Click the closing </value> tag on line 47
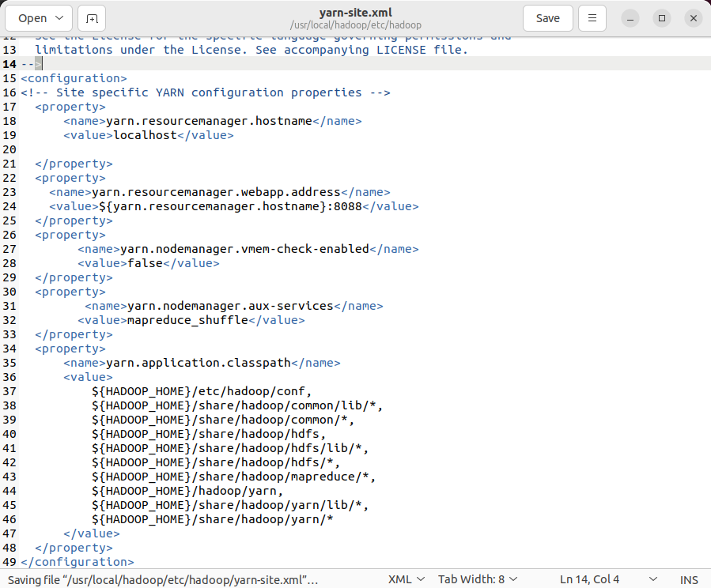 92,533
